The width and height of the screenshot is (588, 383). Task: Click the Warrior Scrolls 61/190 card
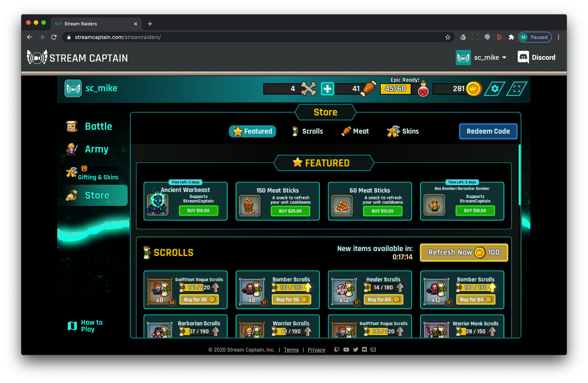278,326
